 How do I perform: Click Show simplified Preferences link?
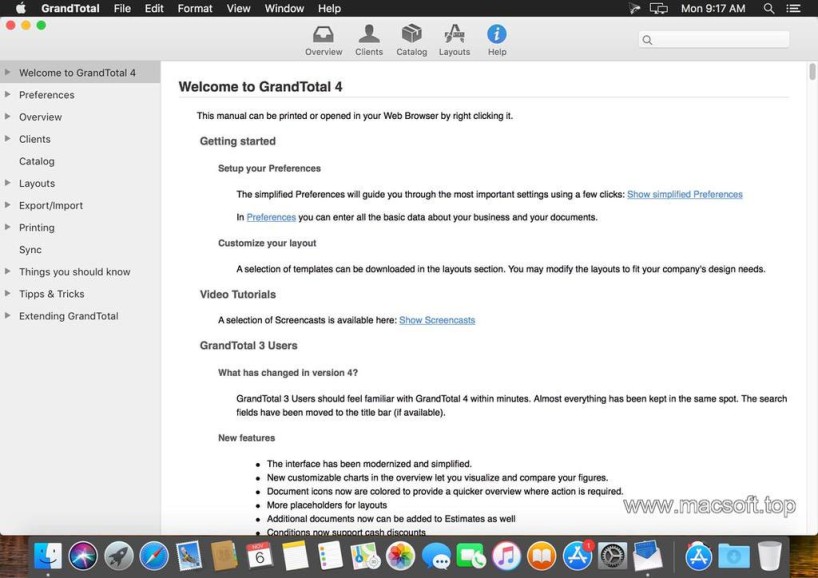pos(684,194)
